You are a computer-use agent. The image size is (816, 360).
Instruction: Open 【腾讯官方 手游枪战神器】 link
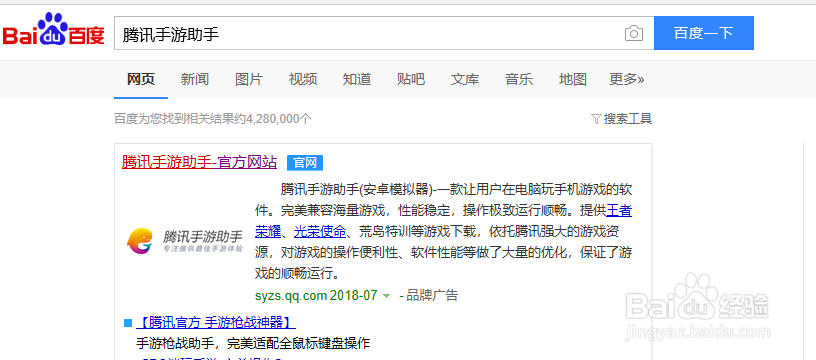click(x=215, y=323)
